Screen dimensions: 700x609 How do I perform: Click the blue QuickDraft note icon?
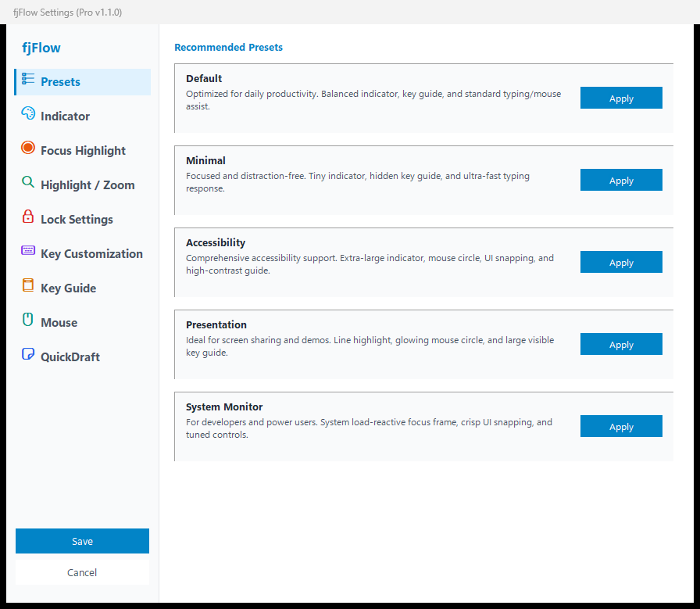pyautogui.click(x=27, y=354)
